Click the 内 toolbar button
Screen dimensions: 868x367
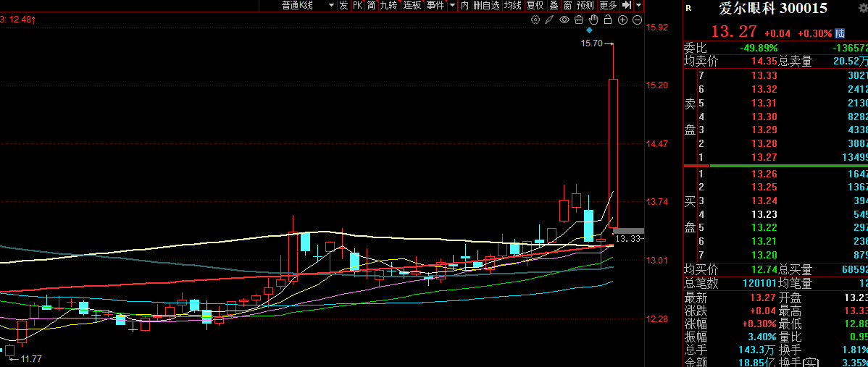(464, 6)
